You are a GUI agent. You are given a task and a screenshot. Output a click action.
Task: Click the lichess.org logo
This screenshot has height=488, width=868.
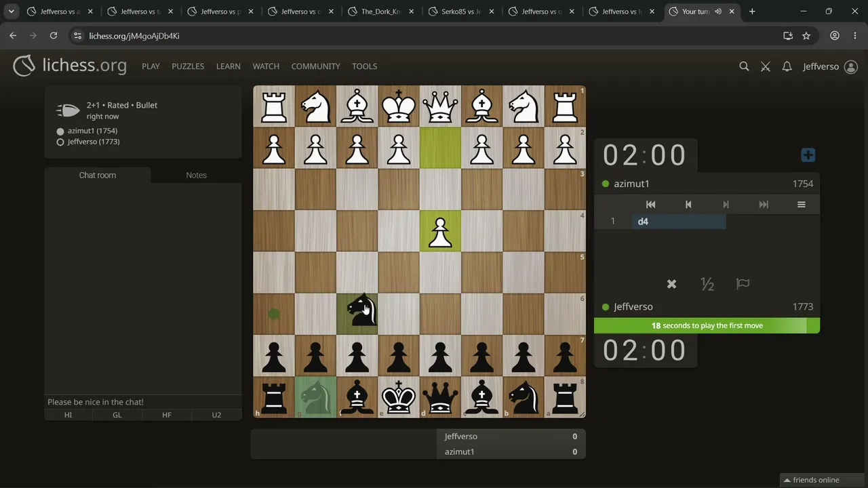(x=70, y=66)
